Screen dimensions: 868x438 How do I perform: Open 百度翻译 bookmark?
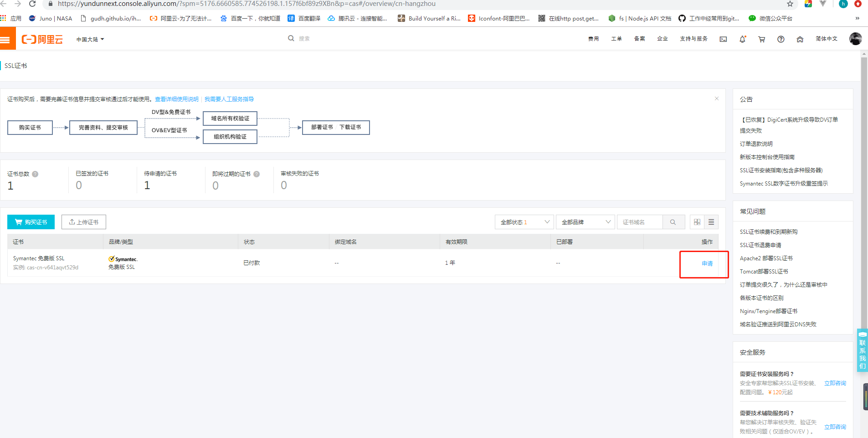pos(304,18)
